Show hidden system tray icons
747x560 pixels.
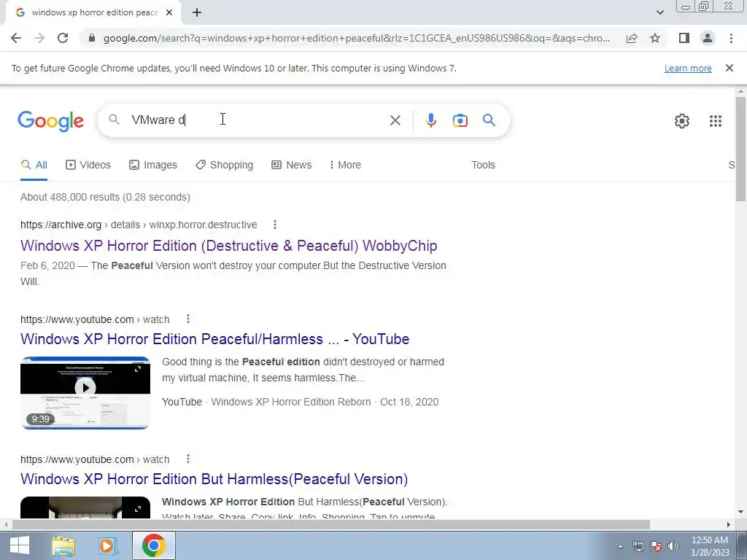click(x=620, y=546)
